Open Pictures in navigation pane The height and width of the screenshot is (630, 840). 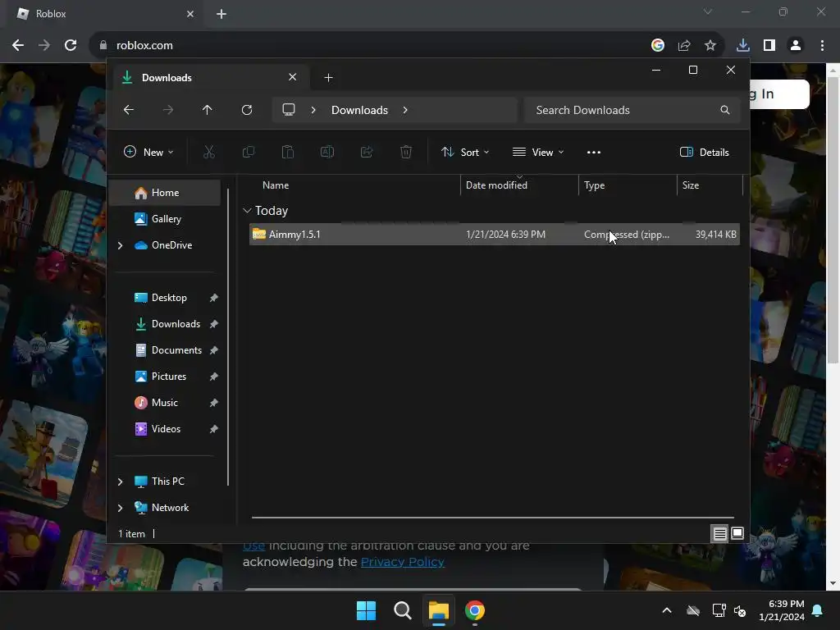pyautogui.click(x=164, y=377)
